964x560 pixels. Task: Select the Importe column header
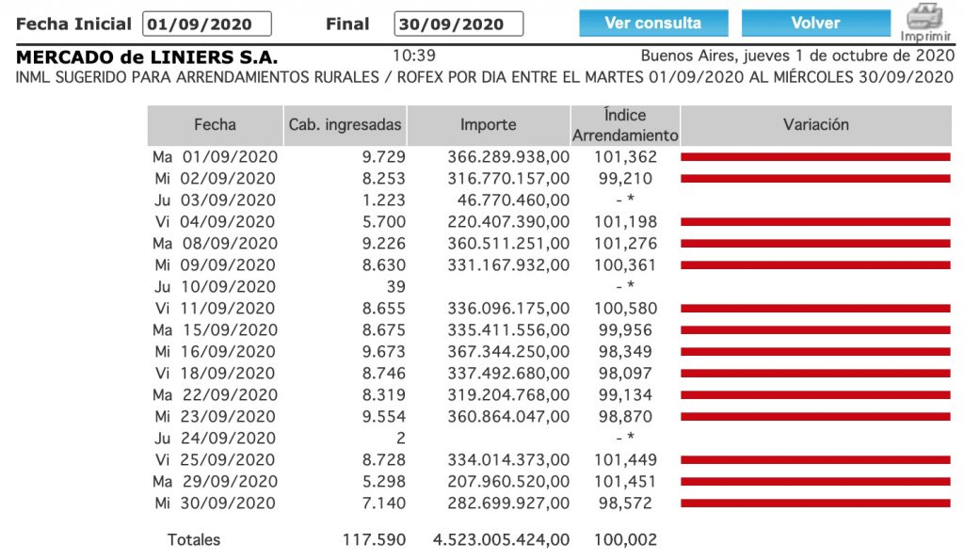[x=488, y=124]
